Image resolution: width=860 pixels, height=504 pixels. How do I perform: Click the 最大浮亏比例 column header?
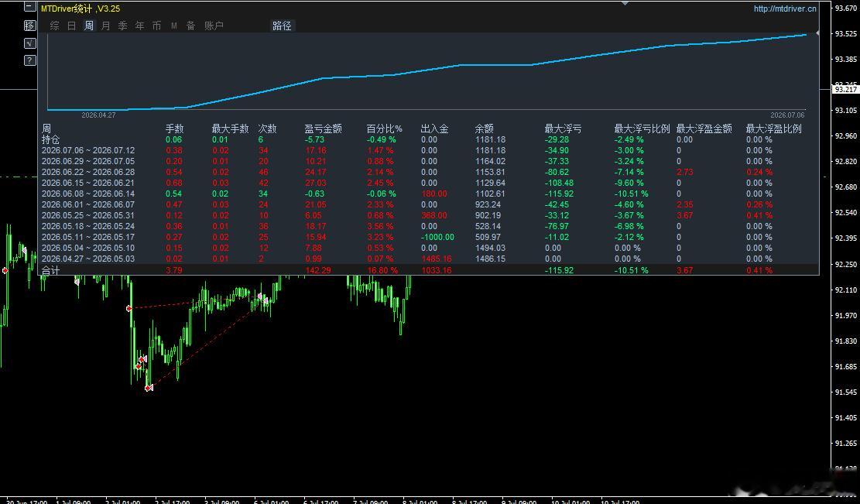click(642, 129)
